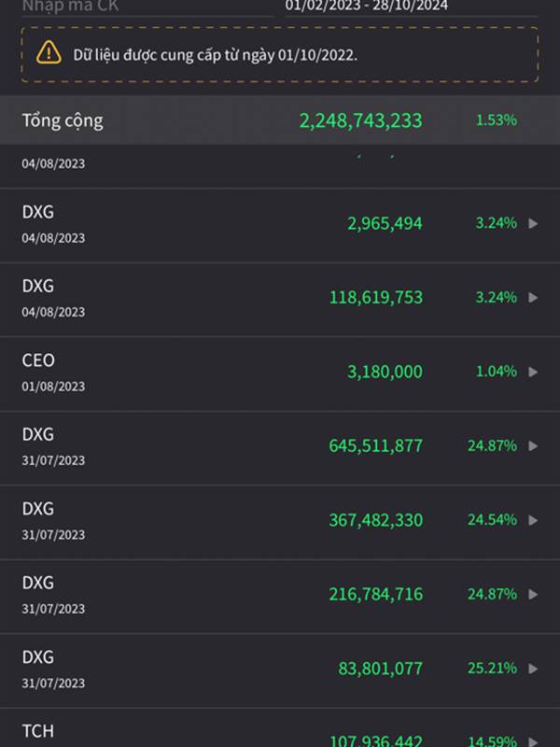
Task: Expand the DXG 2,965,494 row arrow
Action: (x=533, y=223)
